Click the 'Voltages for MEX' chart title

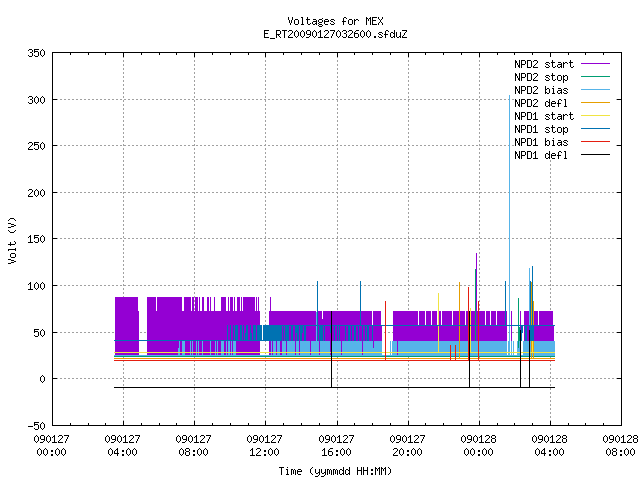click(335, 21)
